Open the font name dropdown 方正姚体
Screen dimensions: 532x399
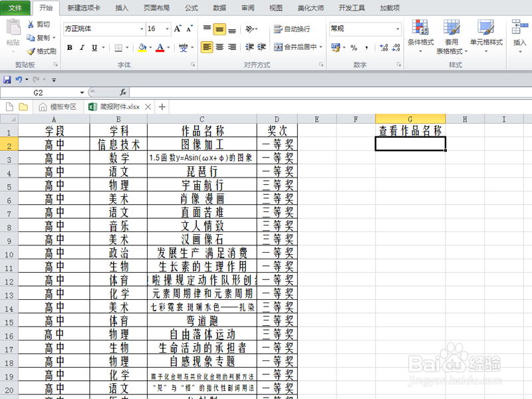click(x=142, y=29)
